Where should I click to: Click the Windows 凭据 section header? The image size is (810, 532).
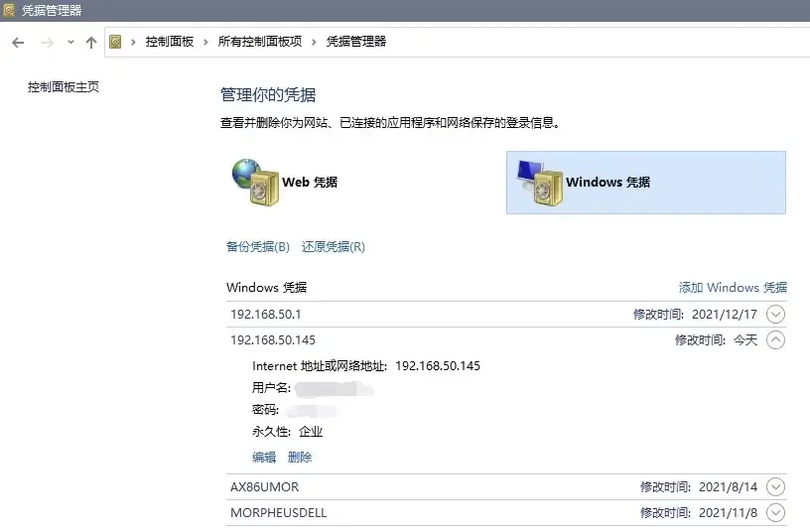pos(267,287)
